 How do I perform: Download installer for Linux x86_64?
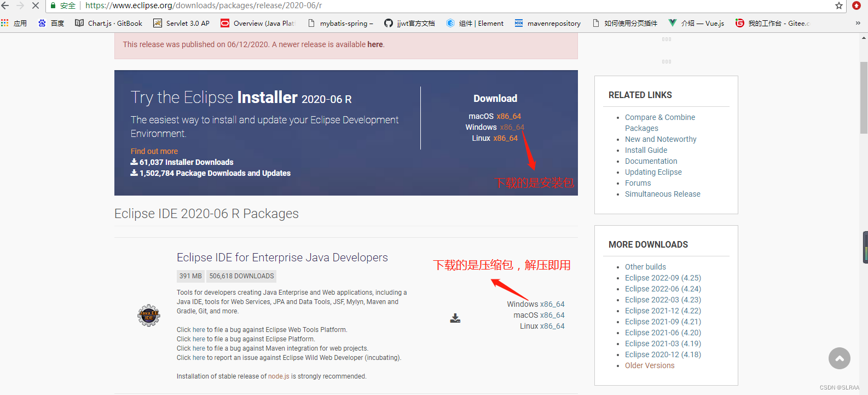click(x=505, y=138)
